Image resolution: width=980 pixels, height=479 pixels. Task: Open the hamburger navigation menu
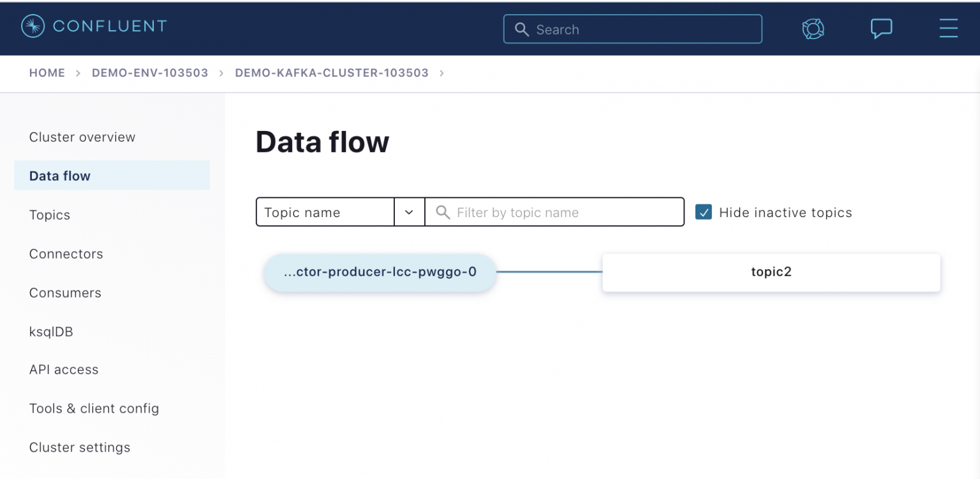click(949, 28)
